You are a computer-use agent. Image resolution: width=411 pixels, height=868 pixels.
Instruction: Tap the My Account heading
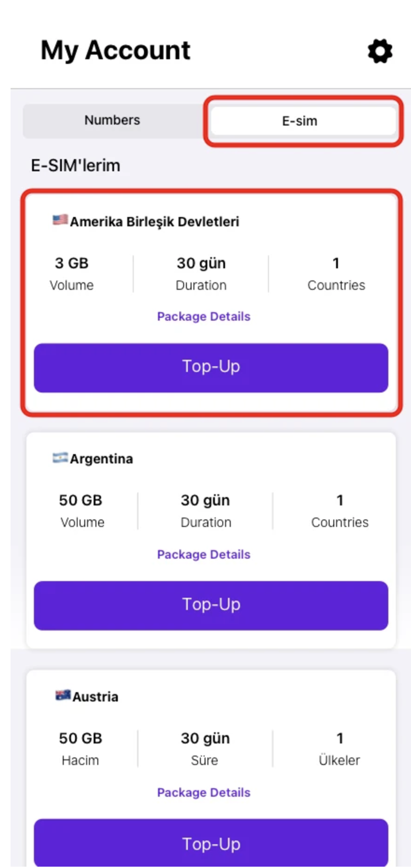115,51
